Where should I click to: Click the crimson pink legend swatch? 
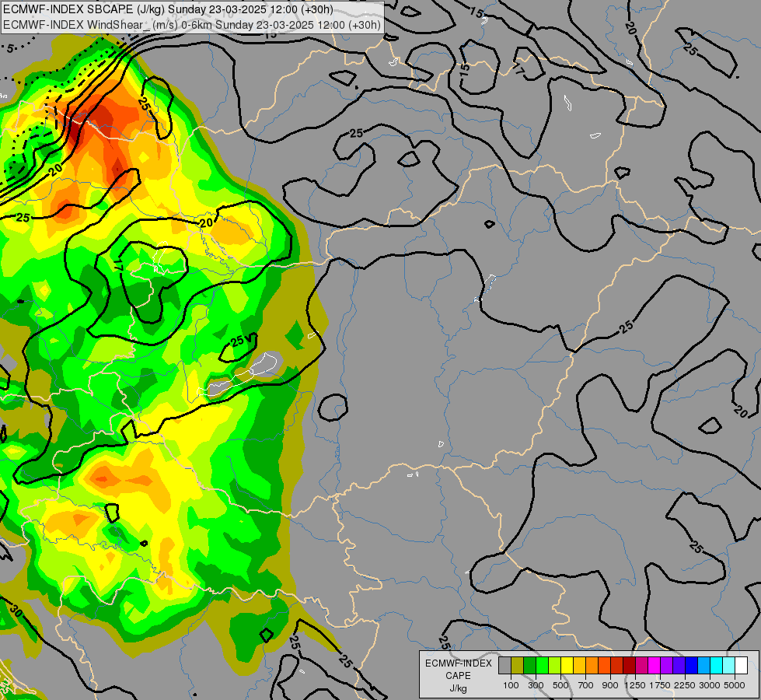click(x=641, y=665)
